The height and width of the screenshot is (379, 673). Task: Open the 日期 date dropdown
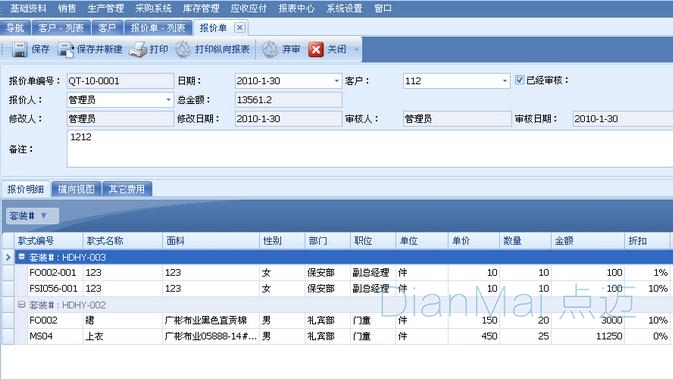click(336, 81)
